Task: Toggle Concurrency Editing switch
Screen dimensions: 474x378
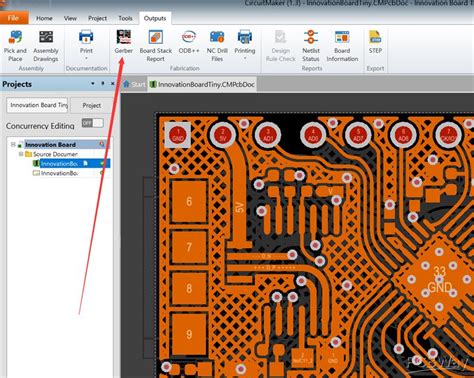Action: tap(93, 123)
